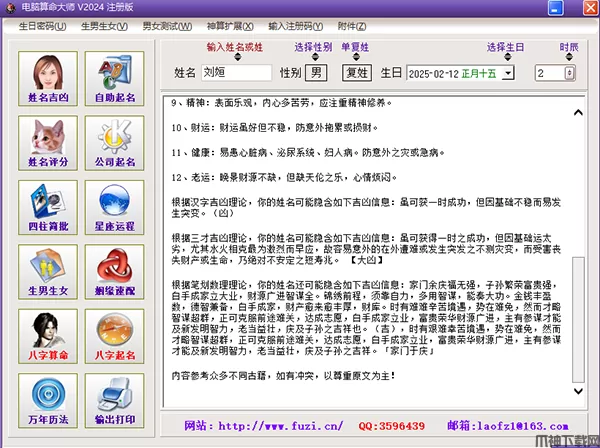Click the 邮箱 laofz1@163.com email text
This screenshot has height=448, width=600.
508,426
